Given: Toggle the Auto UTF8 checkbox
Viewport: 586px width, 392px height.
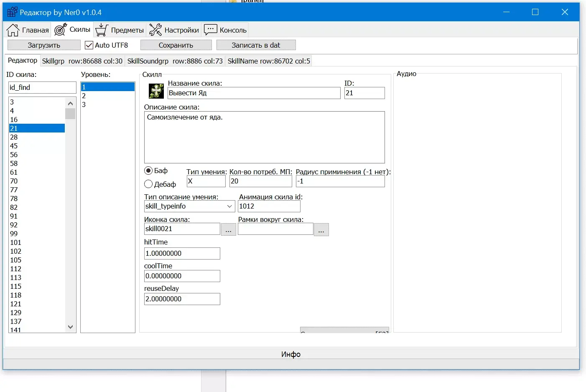Looking at the screenshot, I should tap(89, 45).
